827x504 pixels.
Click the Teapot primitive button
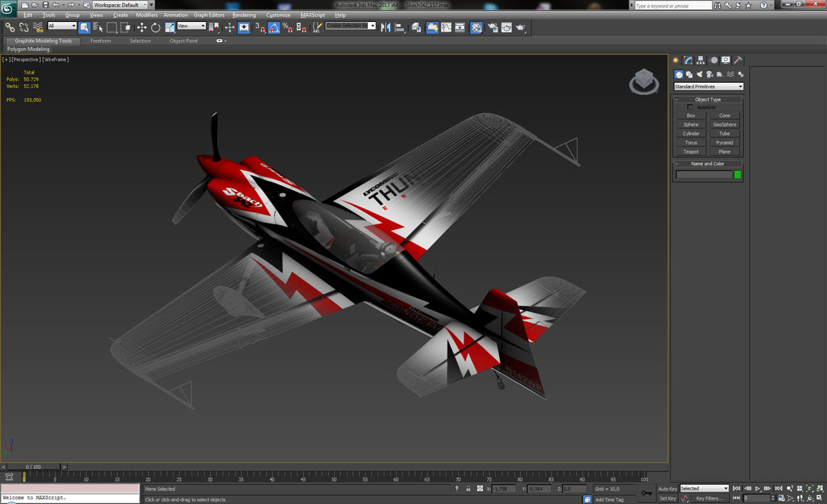[x=691, y=151]
